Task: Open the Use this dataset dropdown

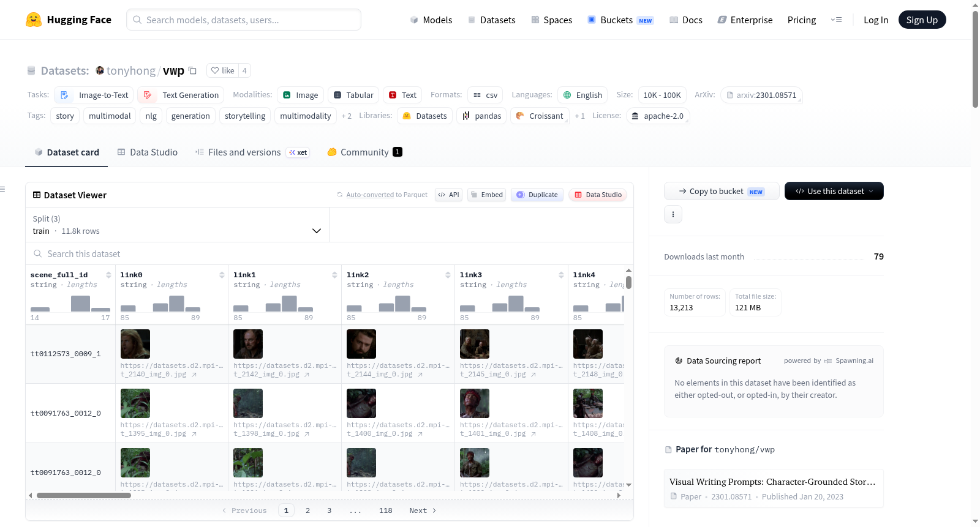Action: [x=834, y=191]
